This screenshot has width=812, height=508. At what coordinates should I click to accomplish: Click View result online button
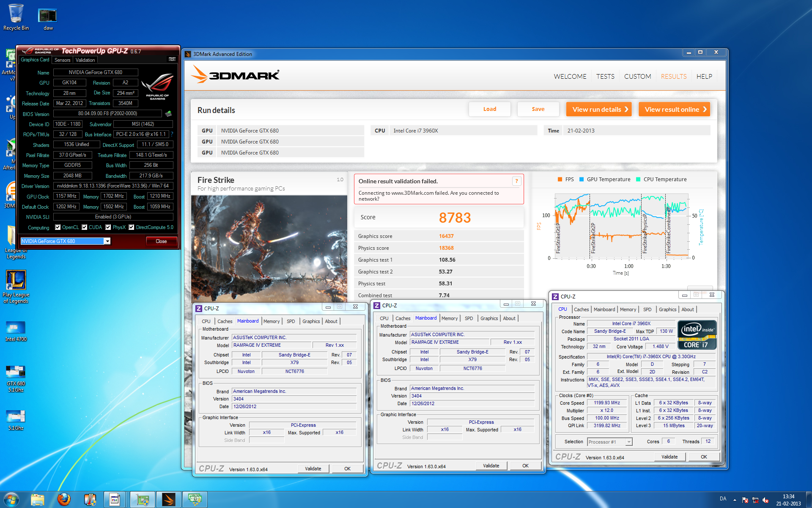(x=674, y=109)
